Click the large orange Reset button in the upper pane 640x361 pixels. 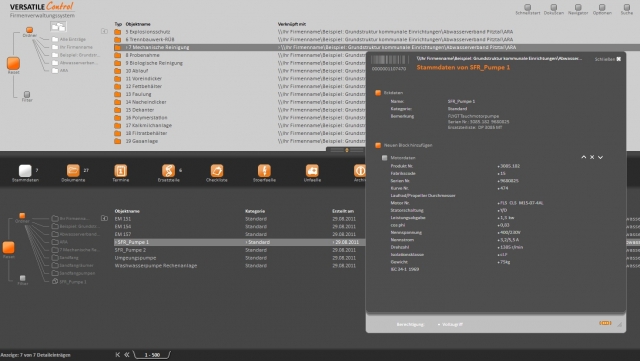pyautogui.click(x=13, y=63)
